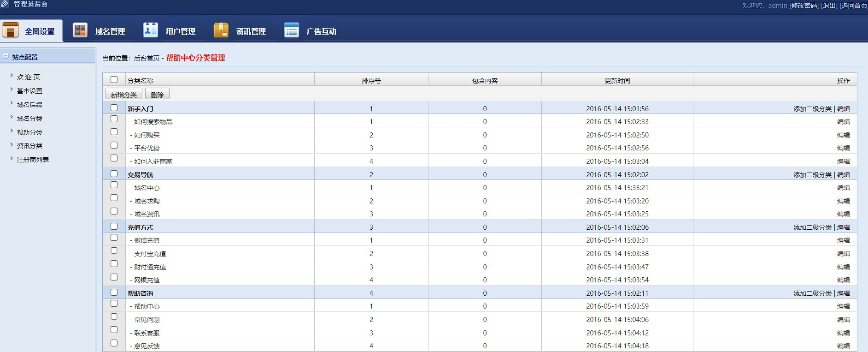Click the 管理员后台 logo icon
The height and width of the screenshot is (352, 868).
(x=5, y=4)
